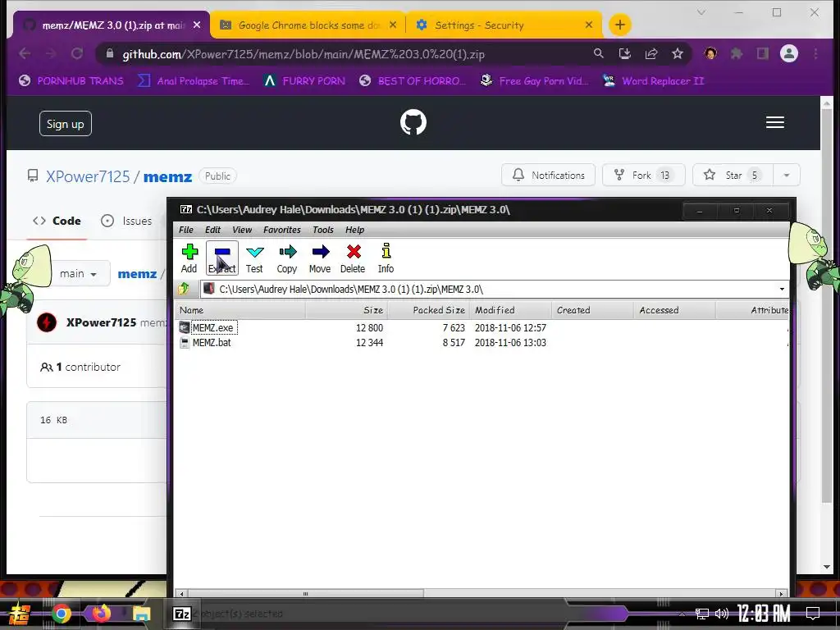Close the Settings - Security tab
The image size is (840, 630).
point(589,25)
